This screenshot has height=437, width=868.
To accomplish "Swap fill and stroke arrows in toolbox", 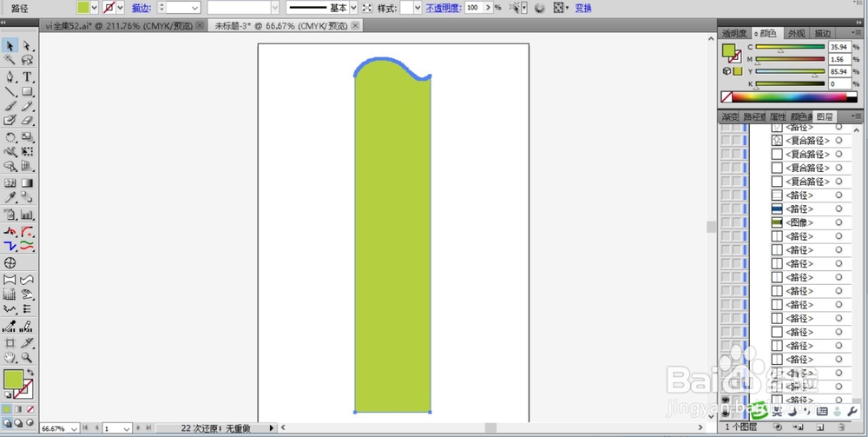I will pos(30,372).
